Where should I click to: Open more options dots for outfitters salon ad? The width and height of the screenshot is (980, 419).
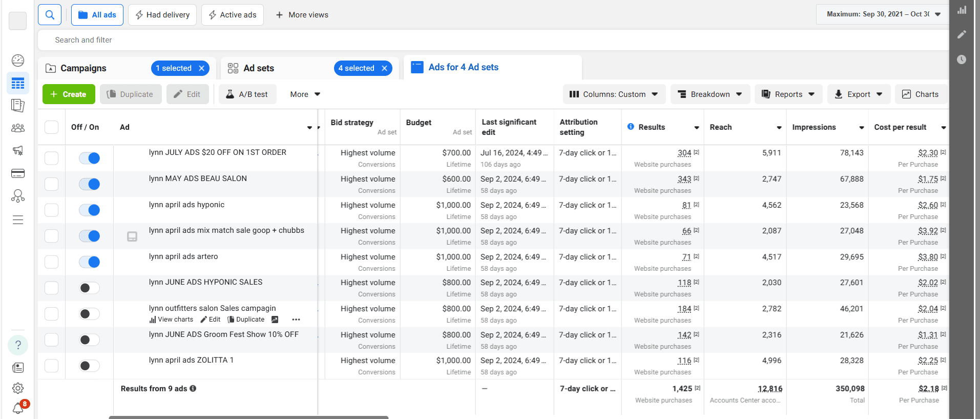tap(296, 320)
